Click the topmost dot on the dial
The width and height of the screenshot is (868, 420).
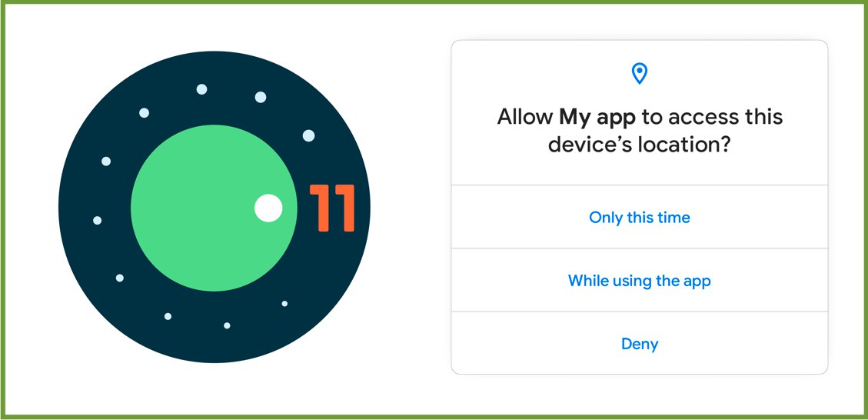tap(202, 89)
